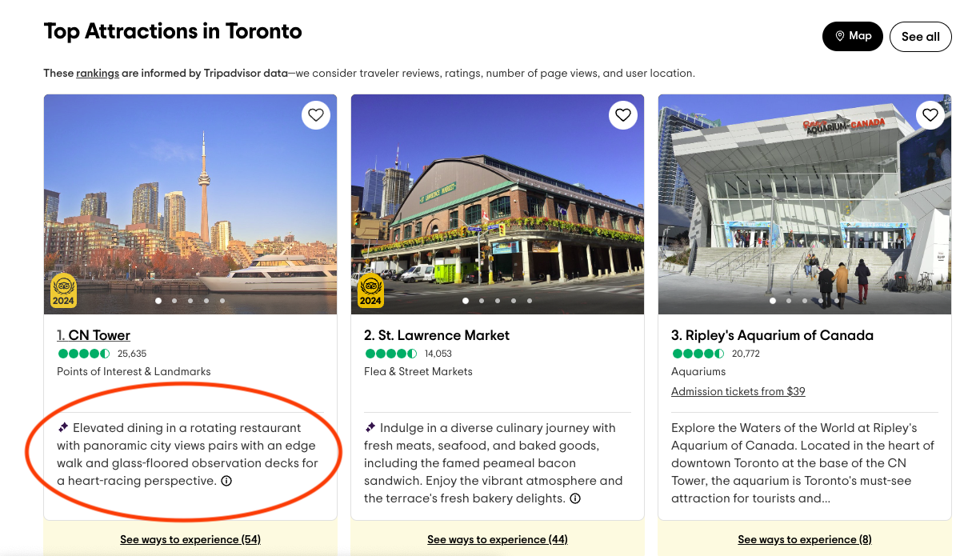Click the See all button
This screenshot has width=980, height=556.
920,37
